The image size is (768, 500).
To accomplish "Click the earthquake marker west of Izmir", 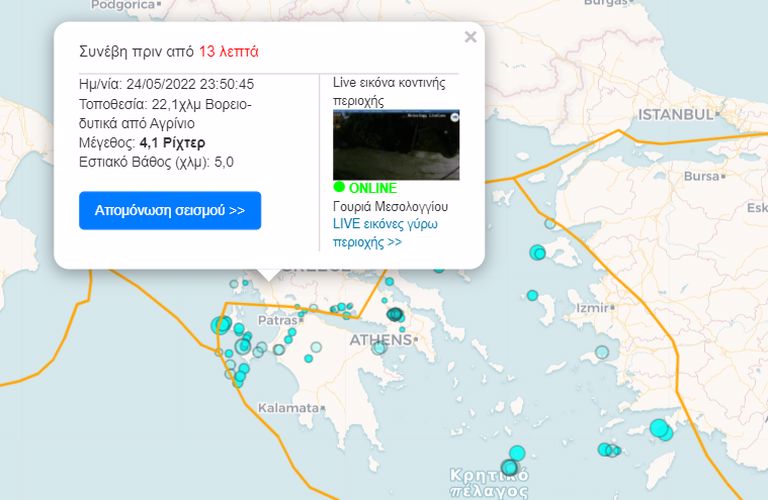I will pyautogui.click(x=533, y=295).
